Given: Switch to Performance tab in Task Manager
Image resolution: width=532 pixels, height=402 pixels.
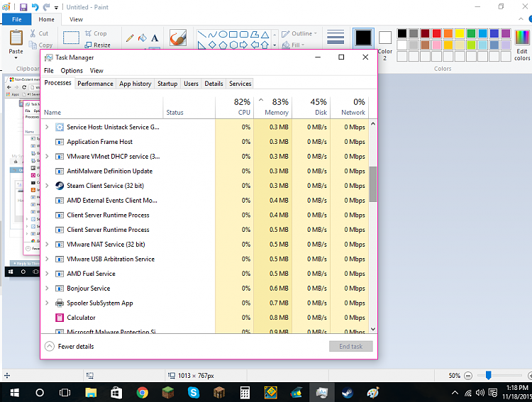Looking at the screenshot, I should pyautogui.click(x=95, y=84).
